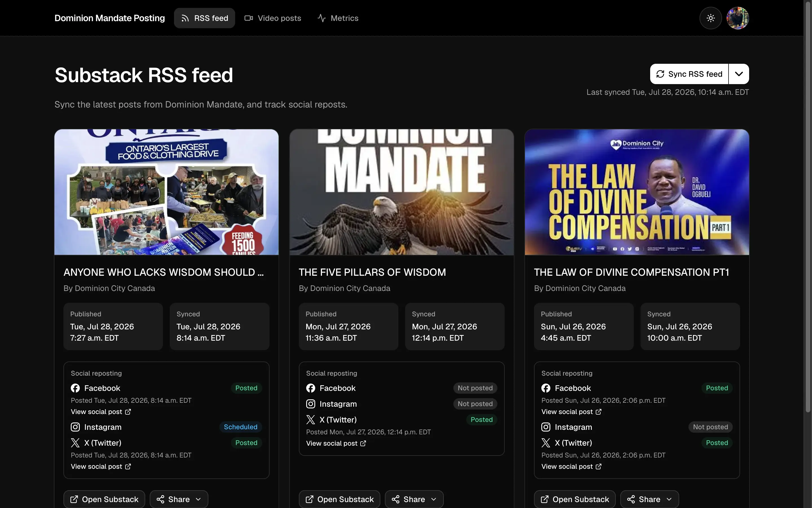Click X icon in ANYONE WHO LACKS WISDOM card
Viewport: 812px width, 508px height.
[x=75, y=443]
